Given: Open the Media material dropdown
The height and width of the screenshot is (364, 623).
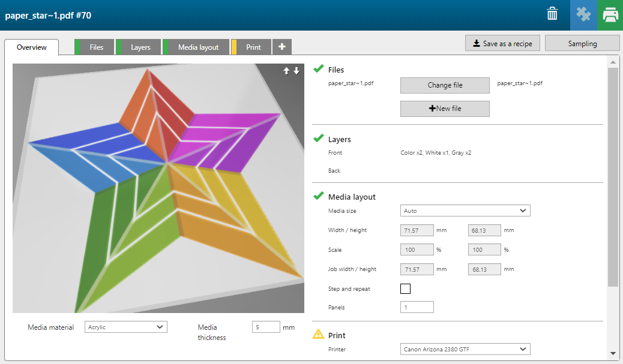Looking at the screenshot, I should point(126,327).
